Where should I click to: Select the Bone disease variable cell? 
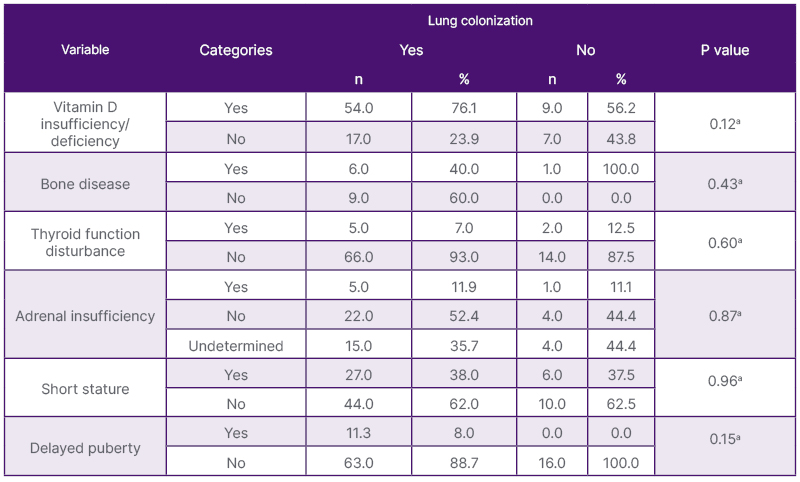tap(85, 184)
